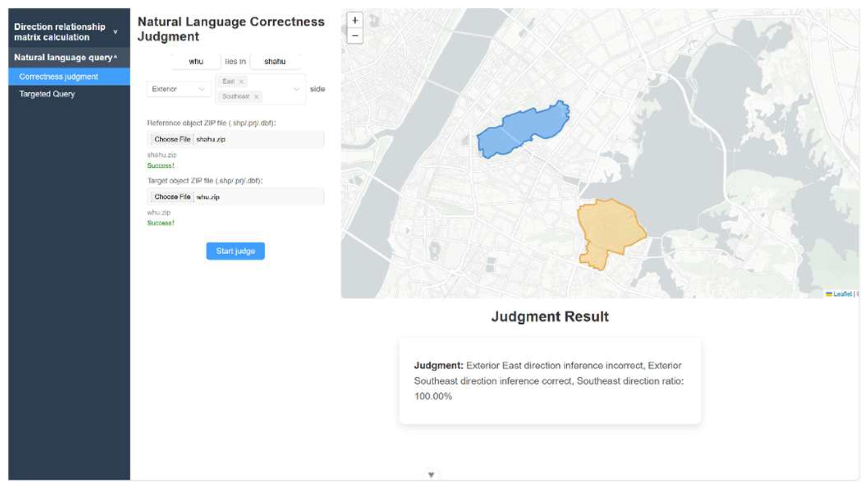Click the shahu reference name field

click(x=275, y=62)
